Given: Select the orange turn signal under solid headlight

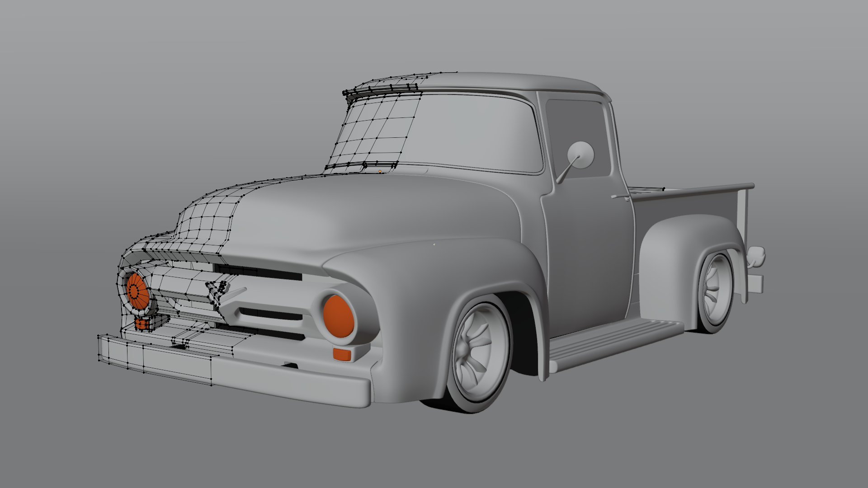Looking at the screenshot, I should coord(342,354).
